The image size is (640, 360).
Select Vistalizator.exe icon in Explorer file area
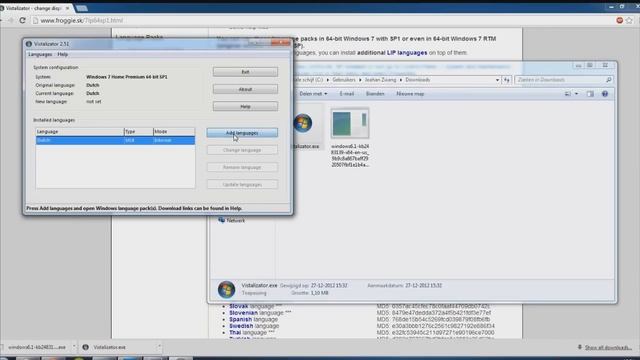coord(303,123)
